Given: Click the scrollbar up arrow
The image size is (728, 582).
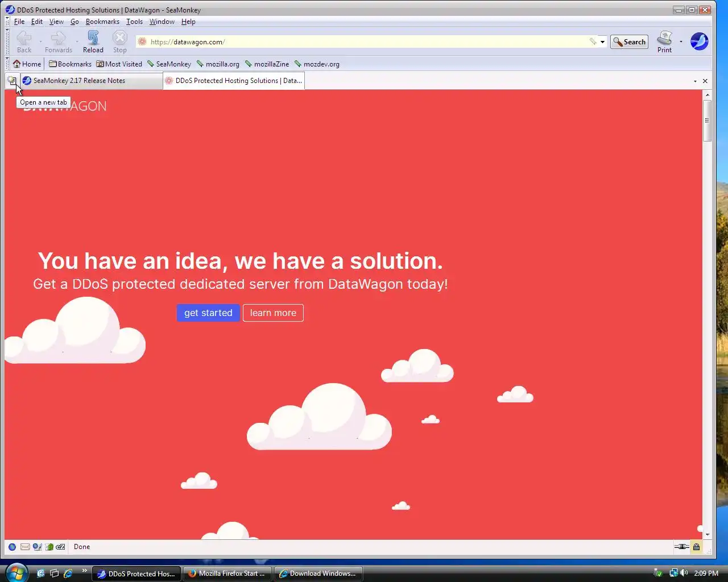Looking at the screenshot, I should (x=708, y=95).
